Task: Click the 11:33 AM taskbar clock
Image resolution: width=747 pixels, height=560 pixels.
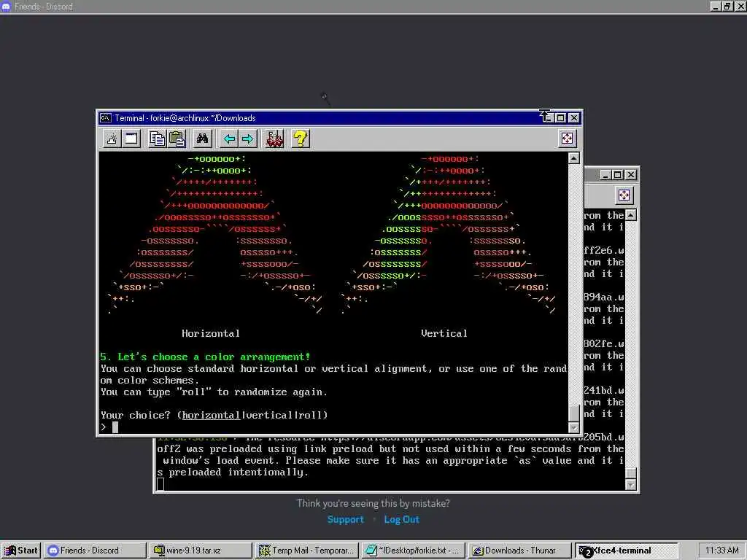Action: click(721, 551)
